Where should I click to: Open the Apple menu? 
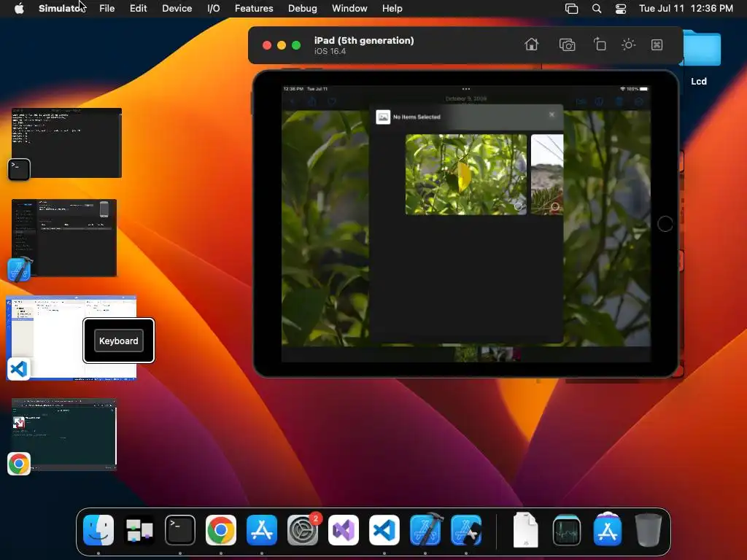pyautogui.click(x=19, y=9)
